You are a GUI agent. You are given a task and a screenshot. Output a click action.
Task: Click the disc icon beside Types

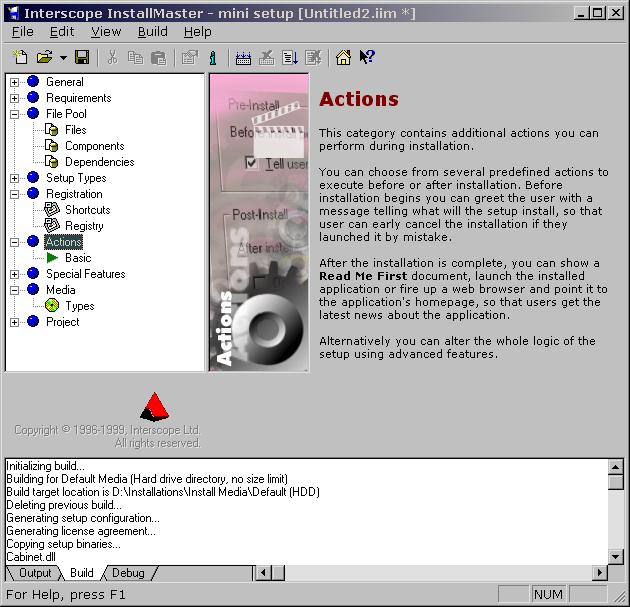point(52,306)
